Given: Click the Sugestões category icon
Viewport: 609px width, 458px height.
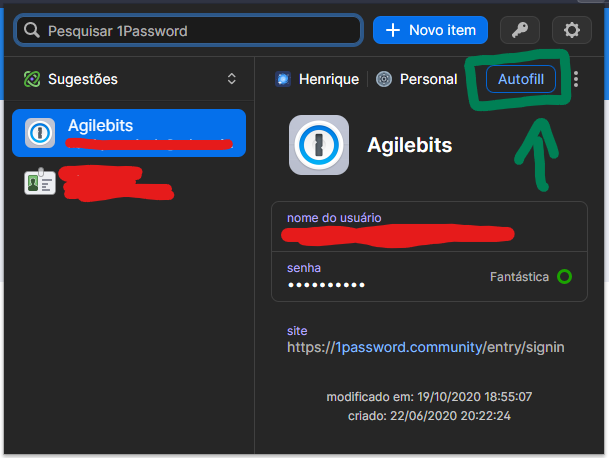Looking at the screenshot, I should 32,79.
